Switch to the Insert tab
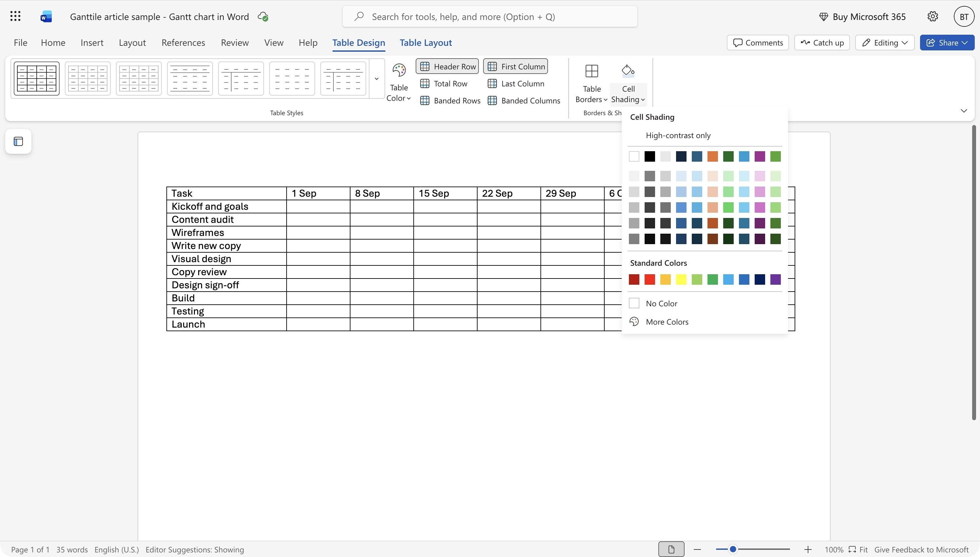Viewport: 980px width, 557px height. click(92, 43)
